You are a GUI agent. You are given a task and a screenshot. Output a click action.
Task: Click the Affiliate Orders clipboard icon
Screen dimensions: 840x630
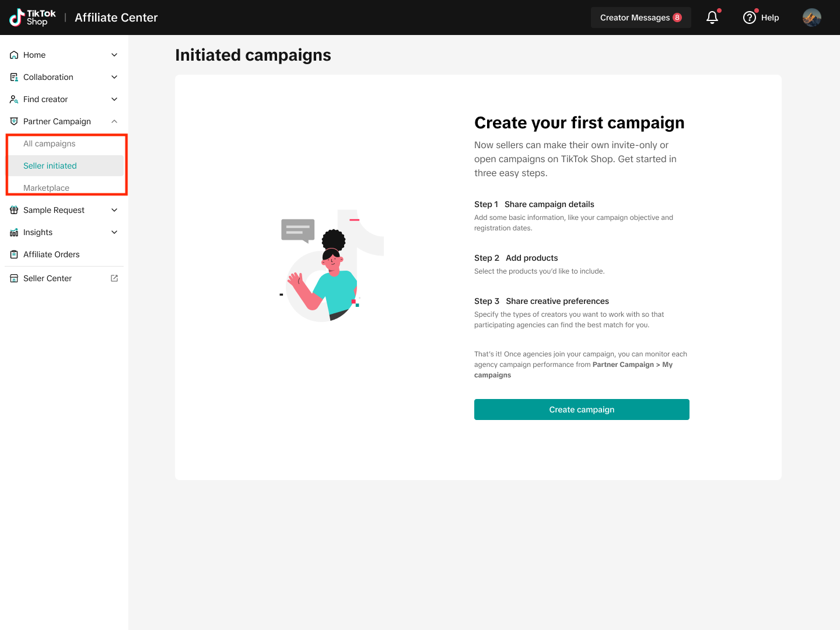14,254
